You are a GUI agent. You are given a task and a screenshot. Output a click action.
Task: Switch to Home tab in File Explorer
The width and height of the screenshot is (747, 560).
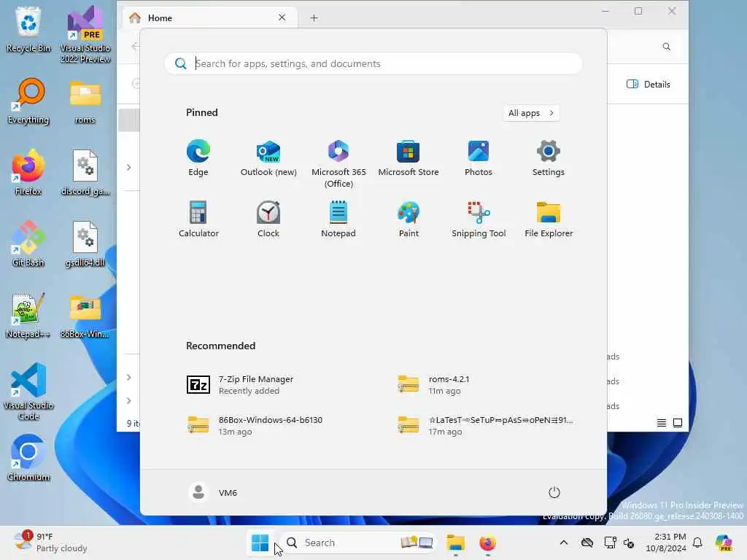pyautogui.click(x=208, y=18)
